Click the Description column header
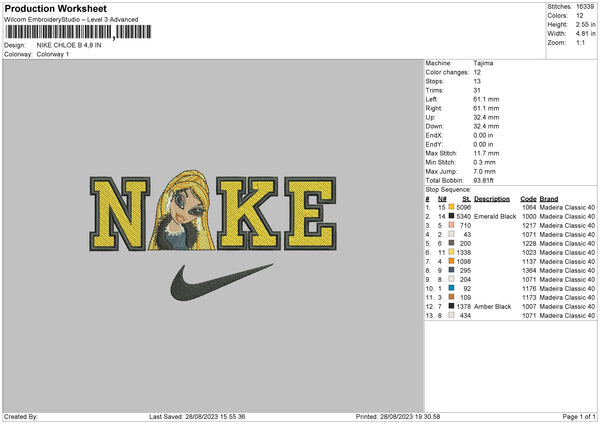 492,199
